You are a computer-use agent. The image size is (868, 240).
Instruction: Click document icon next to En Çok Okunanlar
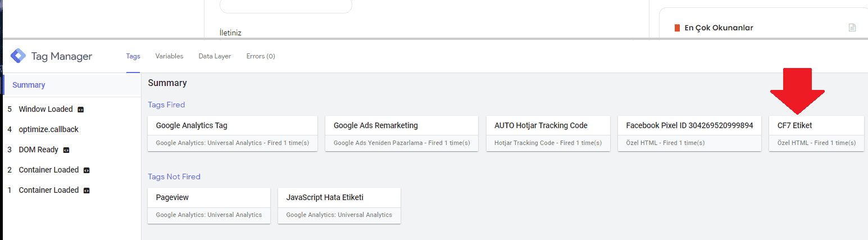coord(852,28)
